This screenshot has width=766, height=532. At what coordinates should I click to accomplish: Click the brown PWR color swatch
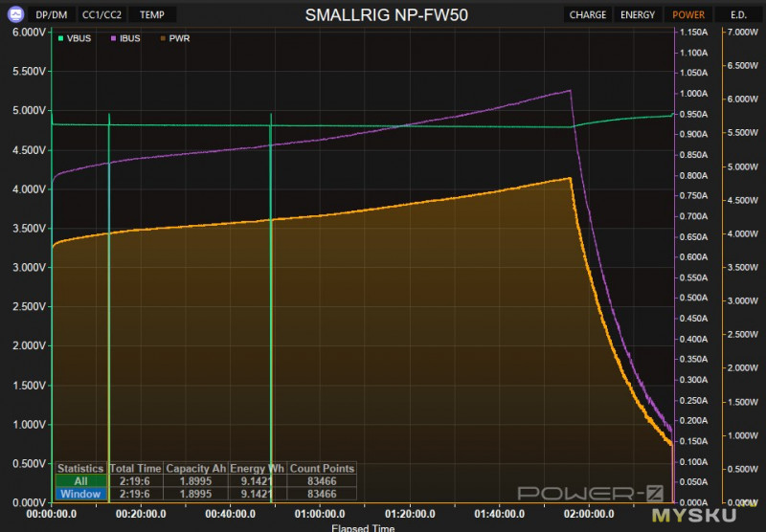pos(163,38)
